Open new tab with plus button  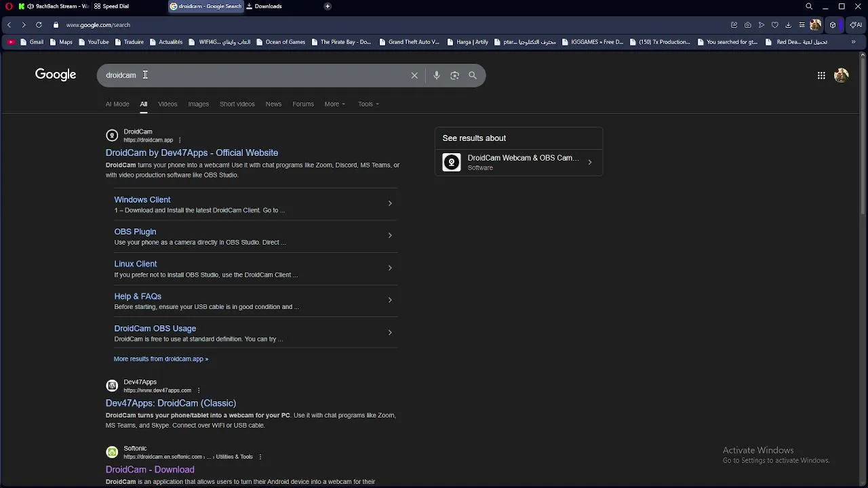point(328,6)
